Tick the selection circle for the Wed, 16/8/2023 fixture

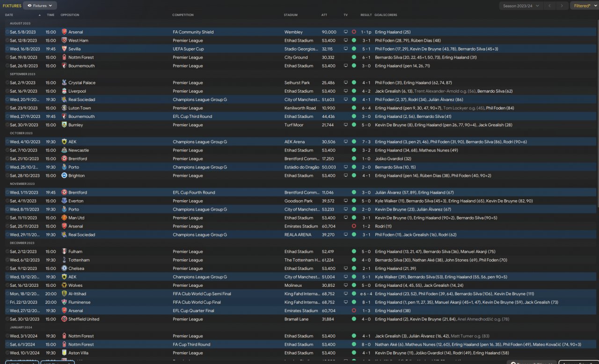[7, 49]
